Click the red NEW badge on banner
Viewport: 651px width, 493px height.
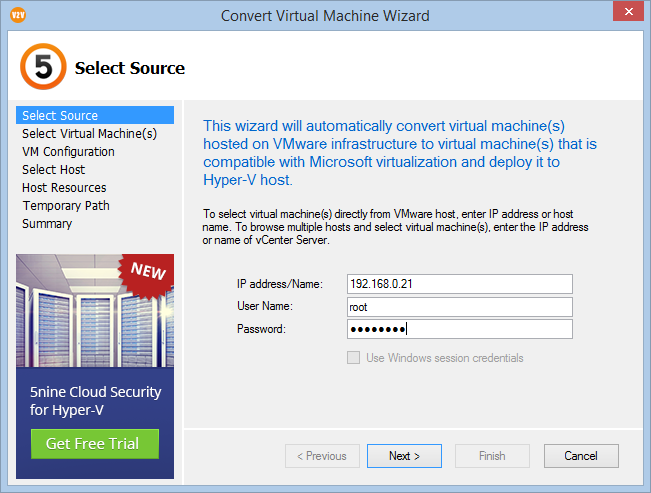(x=147, y=274)
